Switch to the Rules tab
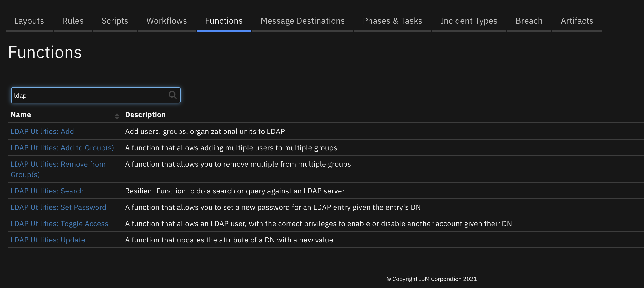Image resolution: width=644 pixels, height=288 pixels. click(73, 21)
